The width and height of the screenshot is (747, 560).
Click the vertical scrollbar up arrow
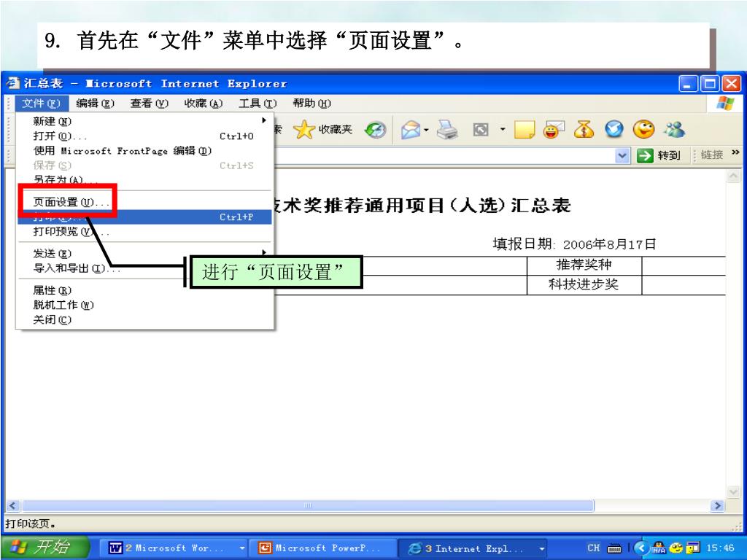click(733, 176)
